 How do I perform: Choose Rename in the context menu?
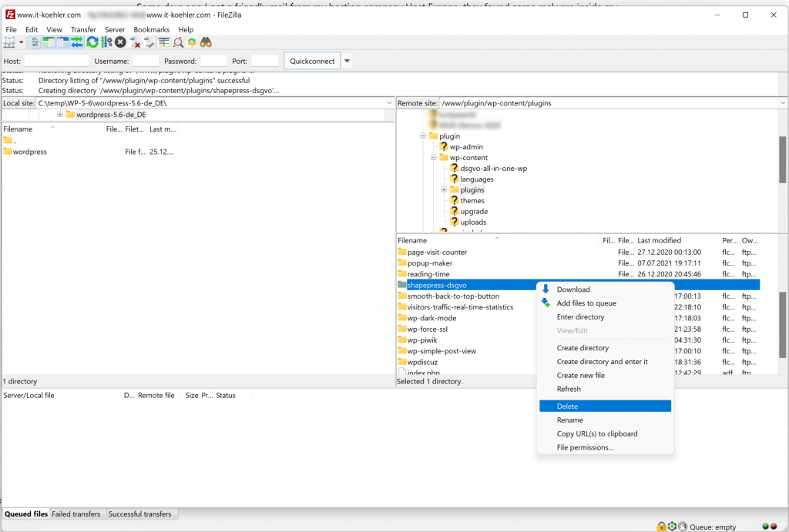click(x=605, y=420)
